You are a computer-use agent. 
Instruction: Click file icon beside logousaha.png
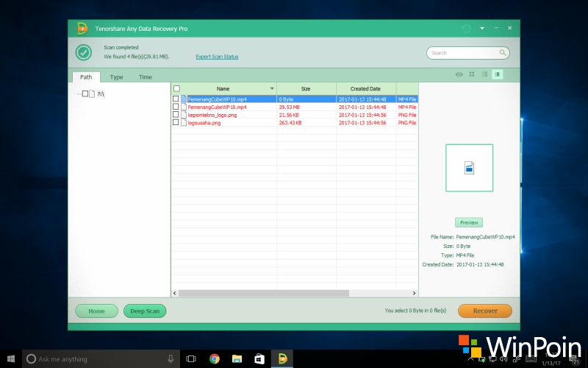183,122
